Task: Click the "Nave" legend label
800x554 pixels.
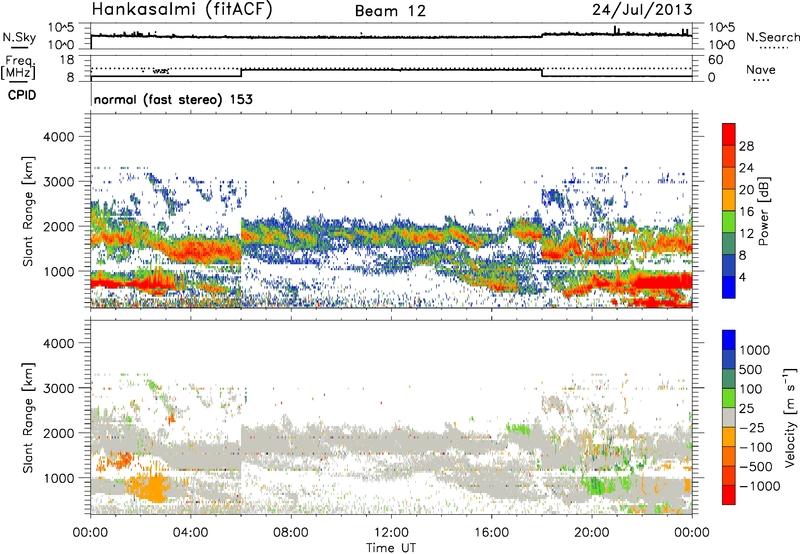Action: (x=761, y=70)
